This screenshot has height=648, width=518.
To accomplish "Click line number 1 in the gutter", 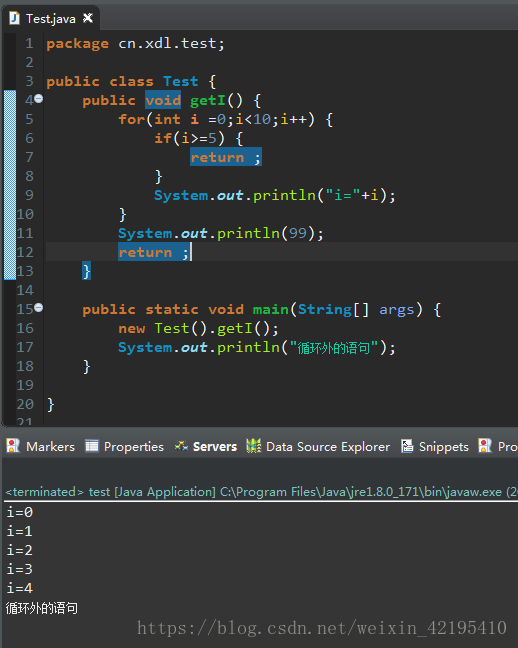I will [29, 43].
